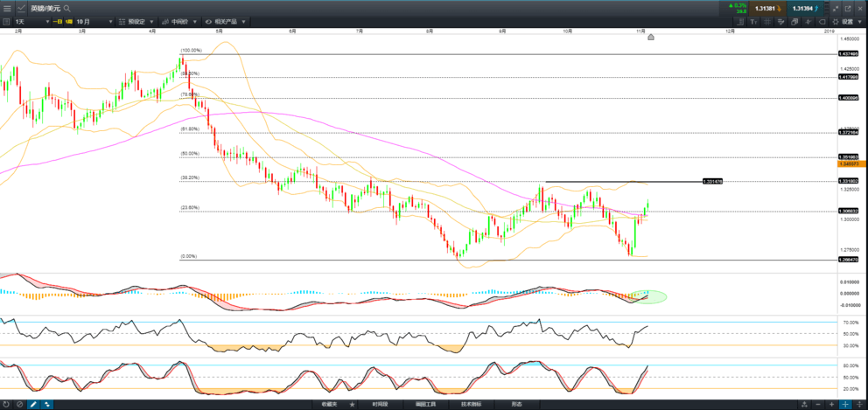Click the blue buy price 1.31394
The height and width of the screenshot is (410, 868).
pos(806,8)
